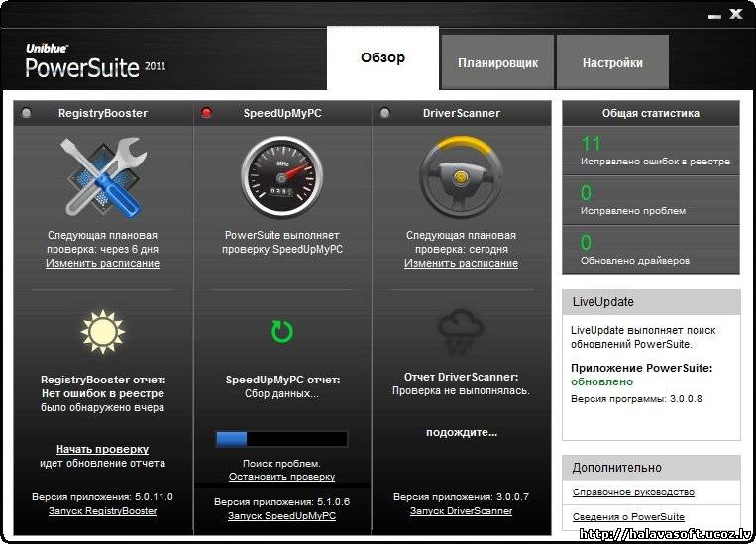Screen dimensions: 756x544
Task: Click the sun status icon under RegistryBooster
Action: click(x=102, y=330)
